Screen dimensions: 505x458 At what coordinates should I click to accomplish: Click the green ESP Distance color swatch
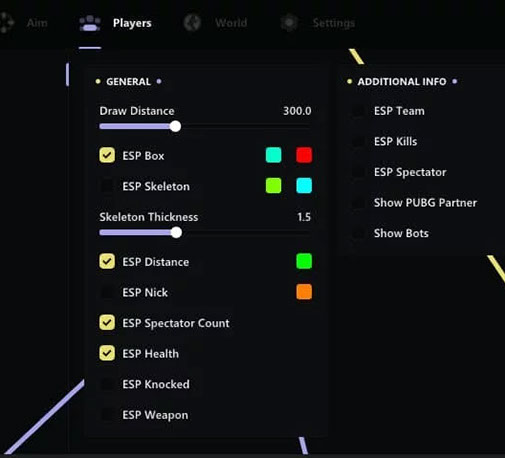(304, 261)
